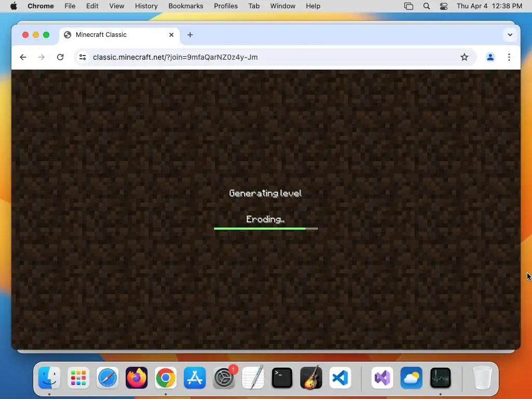532x399 pixels.
Task: Open Activity Monitor from the dock
Action: [x=441, y=378]
